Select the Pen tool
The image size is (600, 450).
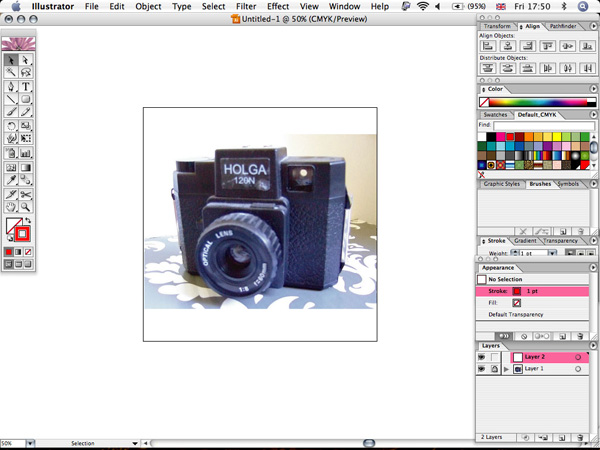[11, 86]
